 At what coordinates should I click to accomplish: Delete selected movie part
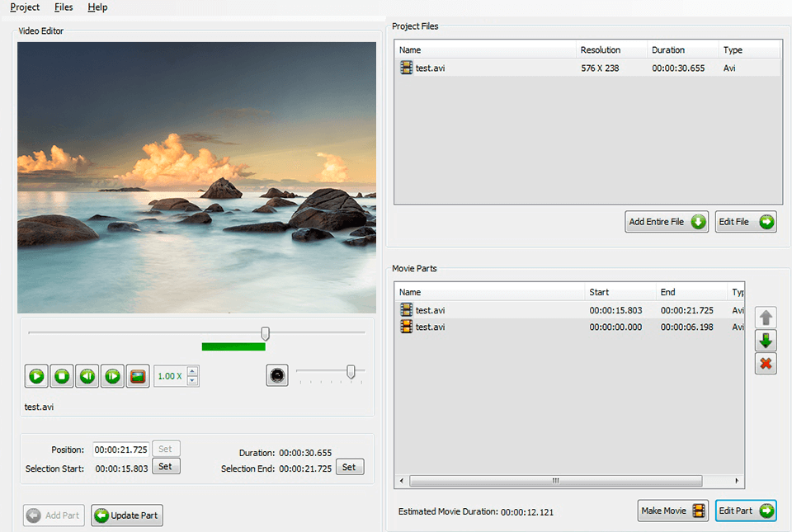tap(766, 363)
